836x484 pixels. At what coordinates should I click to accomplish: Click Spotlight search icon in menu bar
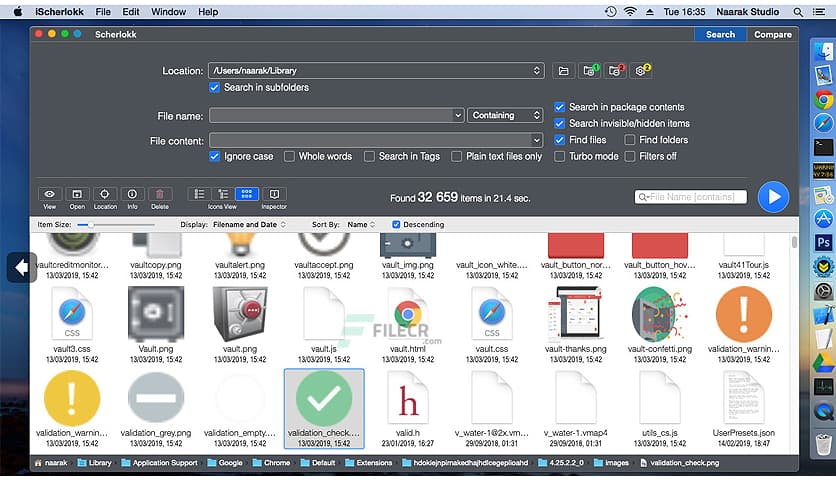798,12
